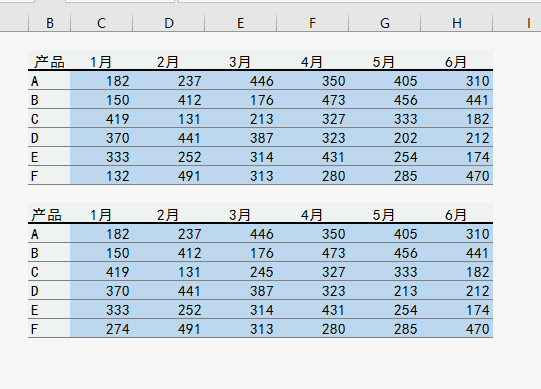Select the 产品 header in upper table
541x389 pixels.
pos(49,61)
